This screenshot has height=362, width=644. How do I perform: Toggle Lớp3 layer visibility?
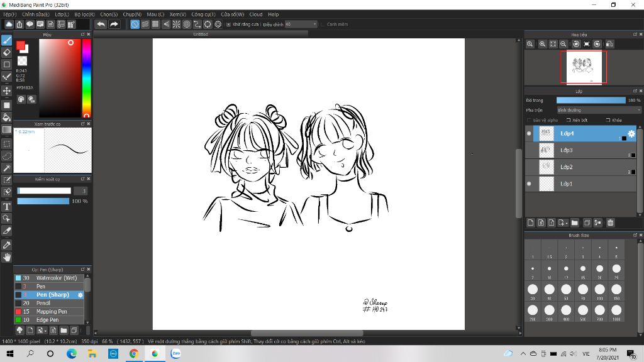coord(529,150)
